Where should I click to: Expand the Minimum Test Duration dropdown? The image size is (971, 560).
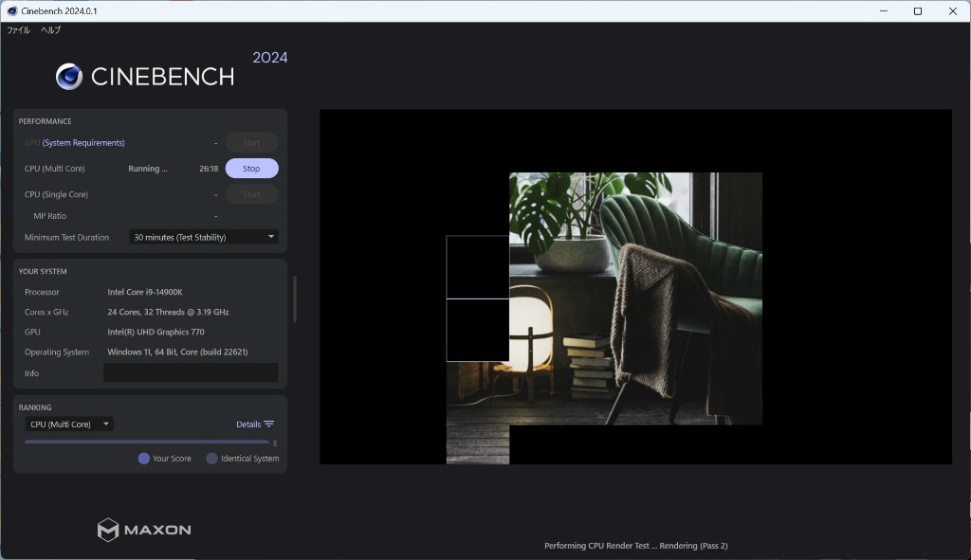click(x=204, y=237)
